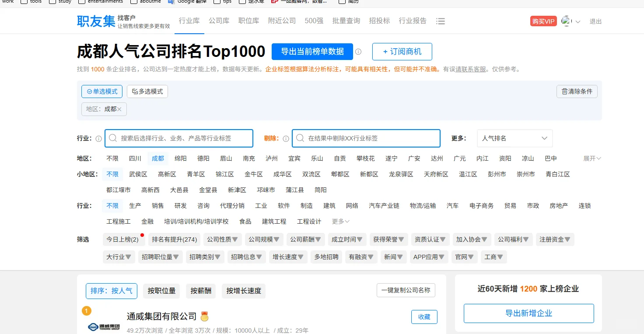Open the Google 翻译 bookmark
The image size is (644, 334).
point(187,1)
